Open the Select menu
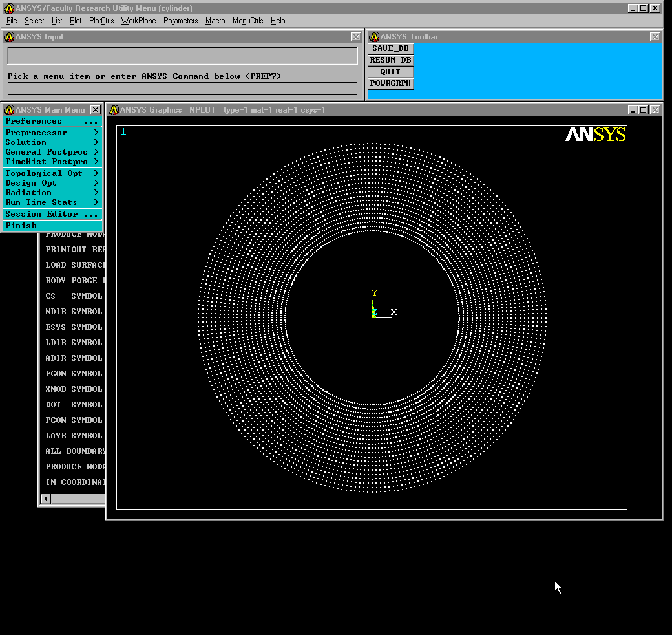 [x=34, y=21]
